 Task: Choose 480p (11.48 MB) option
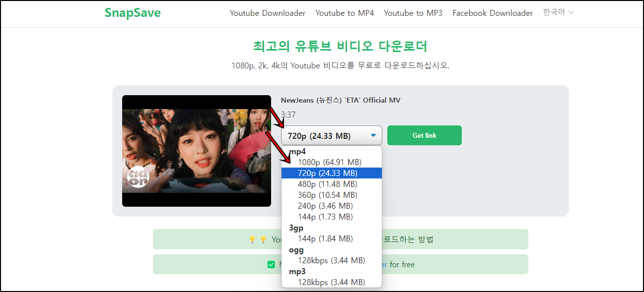tap(332, 184)
